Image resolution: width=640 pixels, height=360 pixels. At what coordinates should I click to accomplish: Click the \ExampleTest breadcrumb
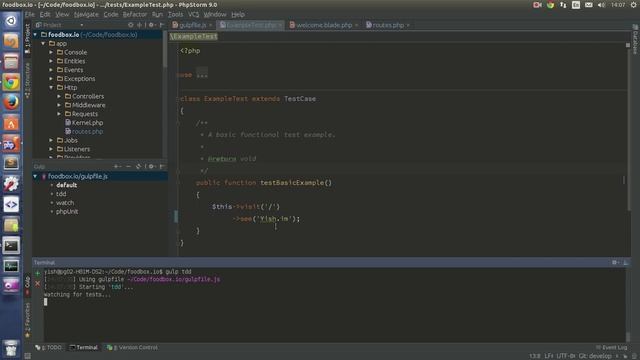pos(193,36)
